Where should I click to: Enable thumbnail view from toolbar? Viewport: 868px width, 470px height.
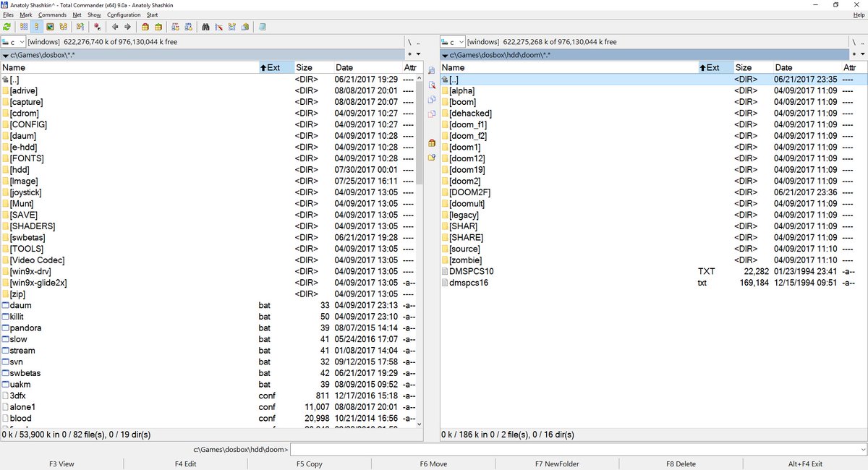pyautogui.click(x=50, y=27)
